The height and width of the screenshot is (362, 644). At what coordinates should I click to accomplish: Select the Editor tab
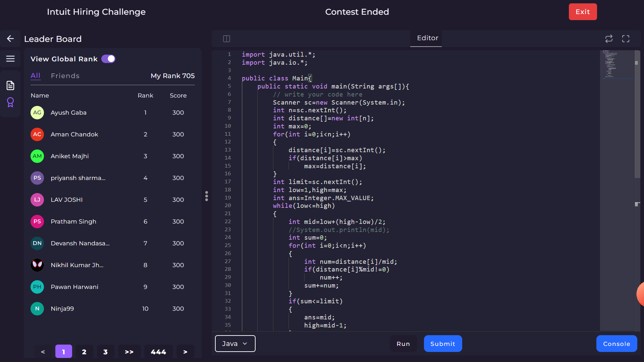point(427,38)
